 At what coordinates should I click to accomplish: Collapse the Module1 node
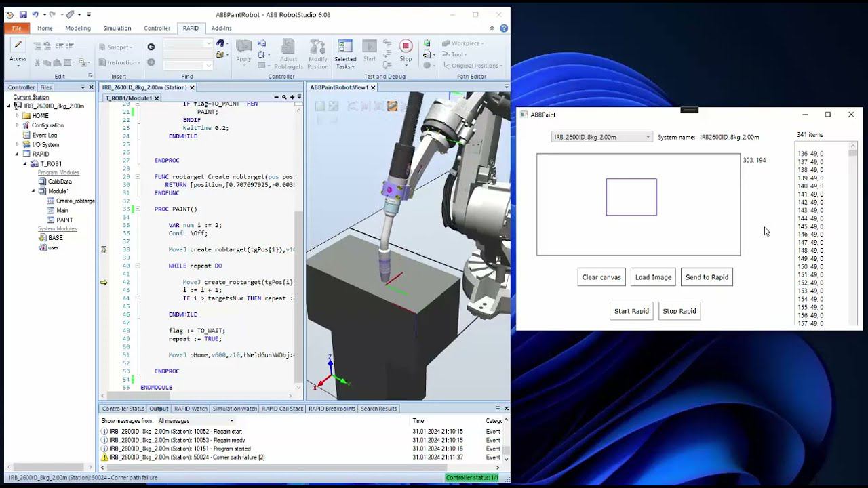click(33, 191)
